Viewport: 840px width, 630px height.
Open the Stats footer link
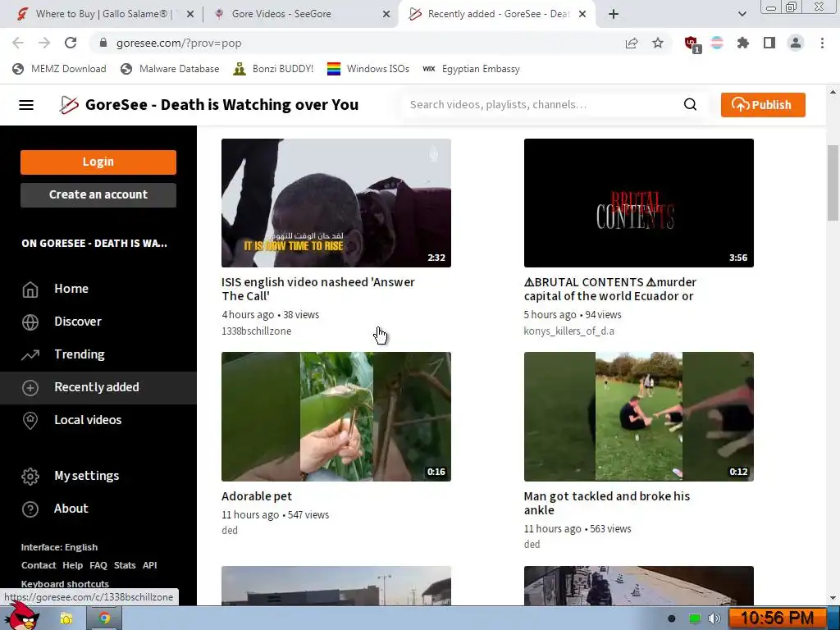coord(125,566)
